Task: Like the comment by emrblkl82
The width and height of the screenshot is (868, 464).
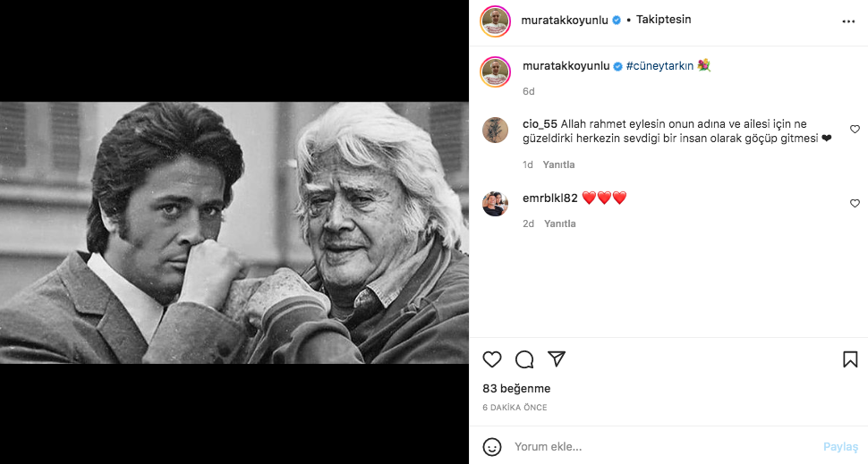Action: 855,204
